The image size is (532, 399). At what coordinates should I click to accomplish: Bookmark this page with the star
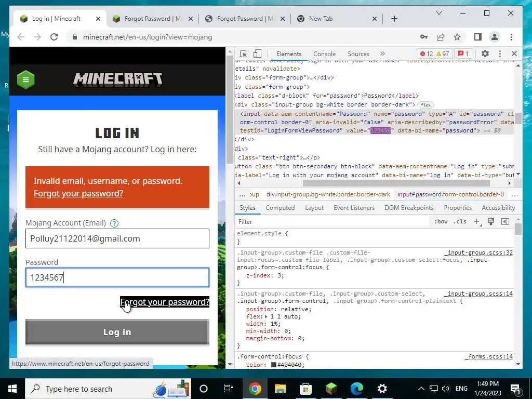457,37
